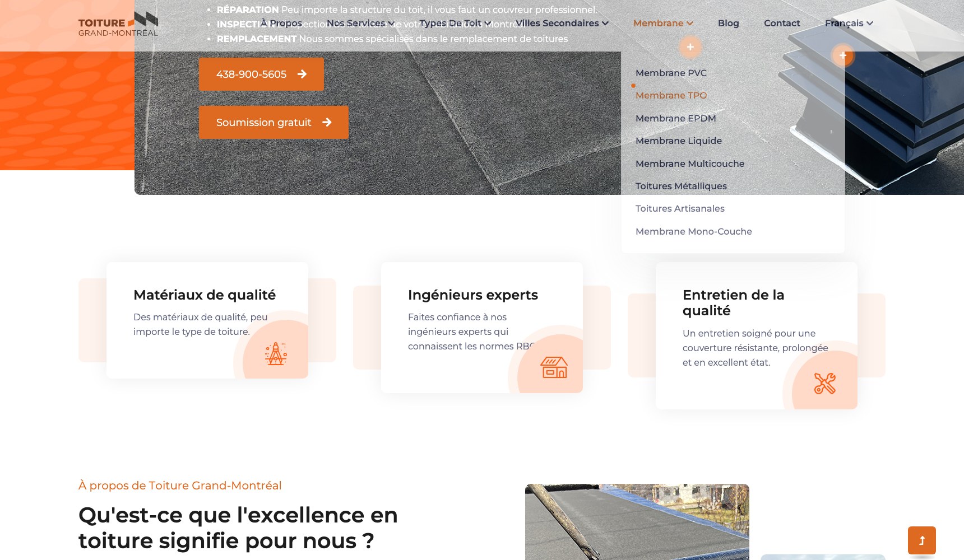Click the excellence en toiture headline
Viewport: 964px width, 560px height.
(x=238, y=528)
